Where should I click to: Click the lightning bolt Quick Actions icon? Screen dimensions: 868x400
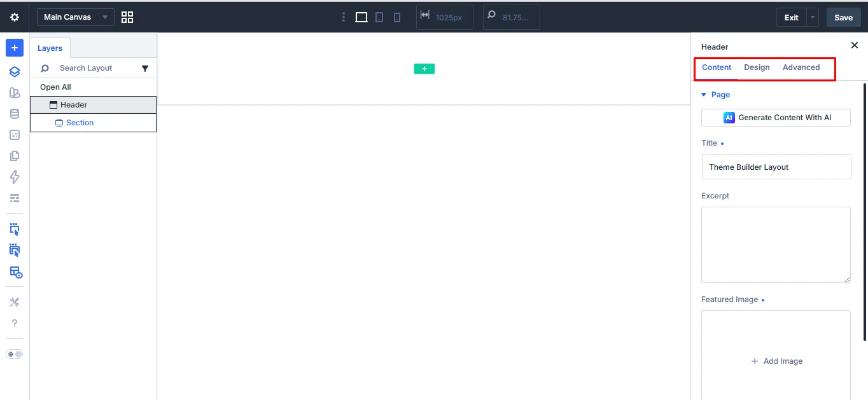[x=15, y=177]
